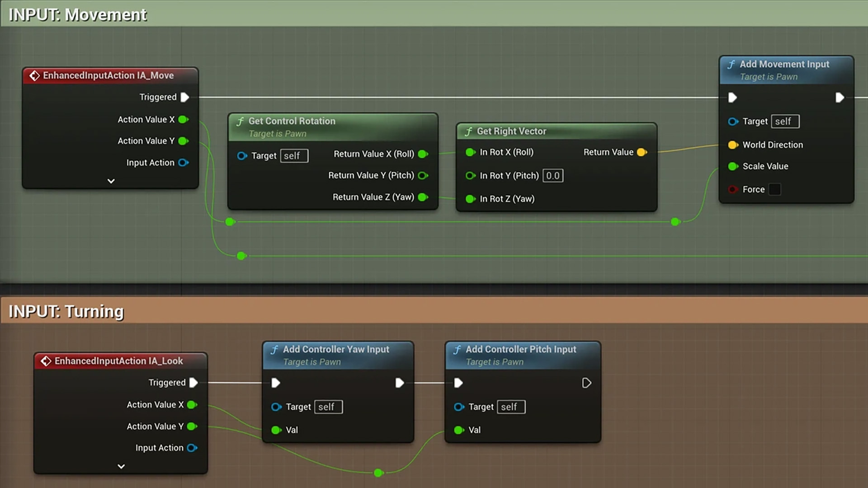Click the Target pin on Get Control Rotation

pyautogui.click(x=242, y=155)
